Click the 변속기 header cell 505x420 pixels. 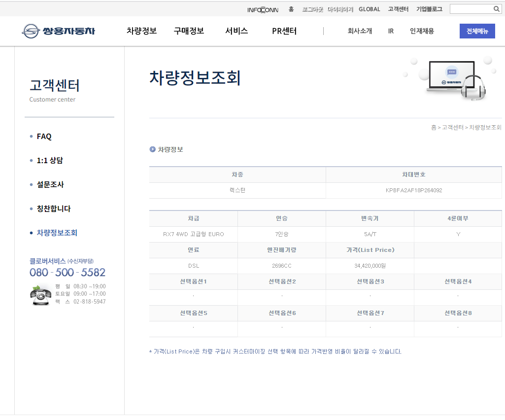click(370, 218)
